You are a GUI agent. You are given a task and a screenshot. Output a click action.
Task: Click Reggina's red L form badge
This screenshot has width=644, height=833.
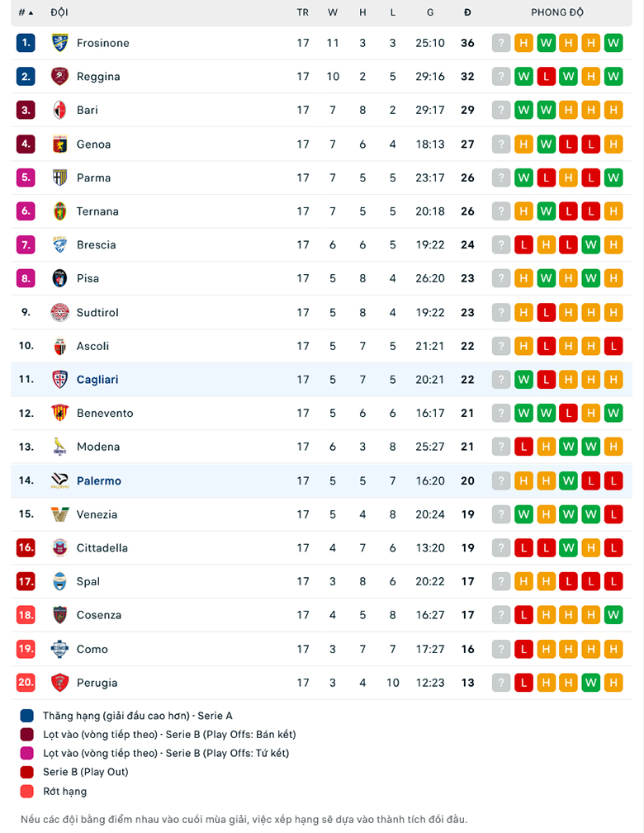tap(546, 77)
